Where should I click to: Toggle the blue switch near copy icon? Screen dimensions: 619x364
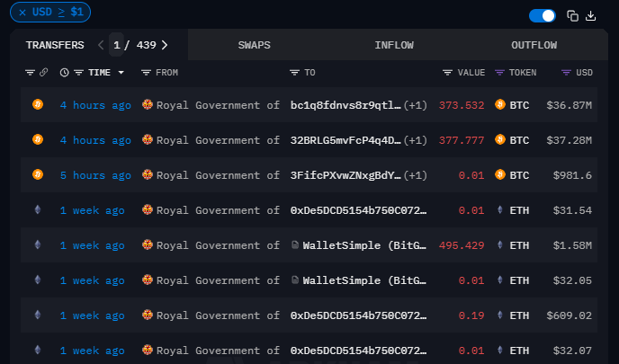click(542, 16)
